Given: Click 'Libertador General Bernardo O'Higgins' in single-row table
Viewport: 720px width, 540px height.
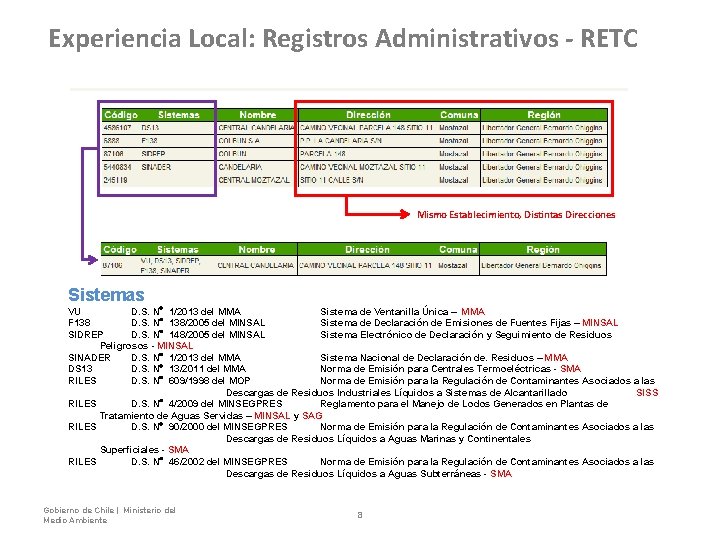Looking at the screenshot, I should [541, 265].
